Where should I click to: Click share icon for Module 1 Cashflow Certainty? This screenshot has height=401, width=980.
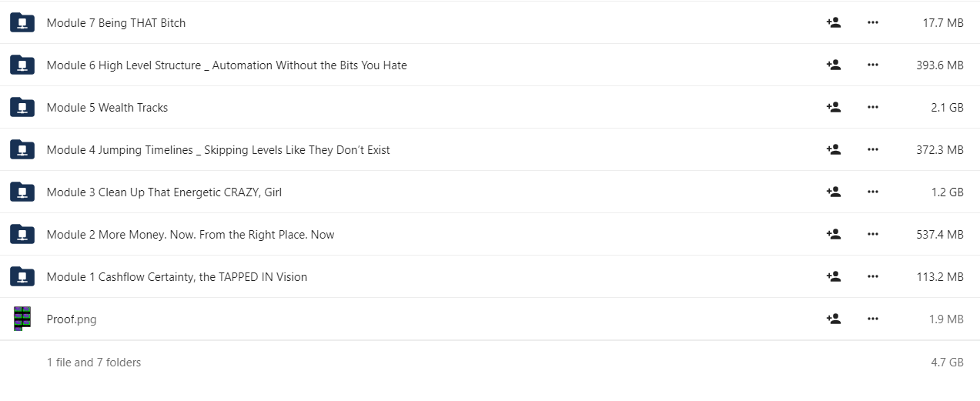(833, 276)
